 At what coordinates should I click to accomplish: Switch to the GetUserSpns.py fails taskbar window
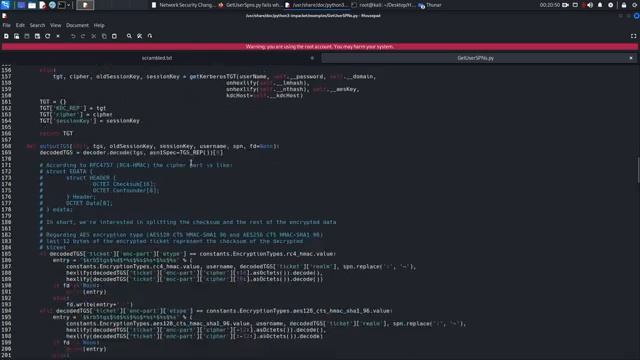[x=250, y=5]
